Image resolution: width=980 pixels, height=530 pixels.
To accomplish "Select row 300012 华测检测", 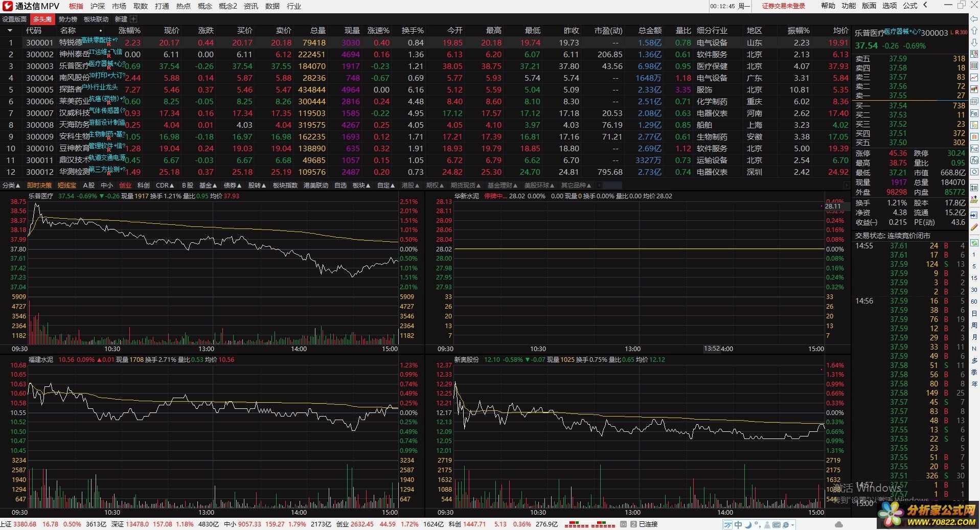I will (x=424, y=172).
